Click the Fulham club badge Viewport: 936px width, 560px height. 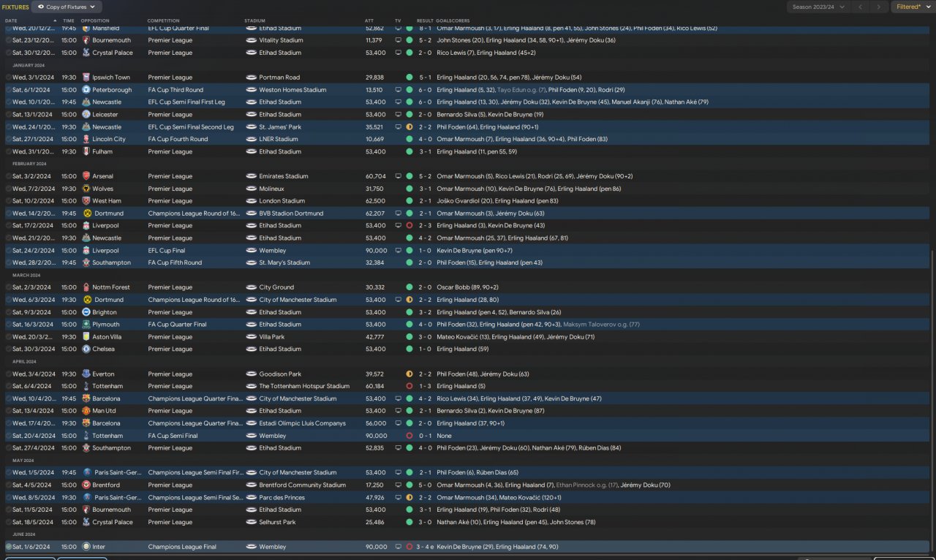coord(86,151)
